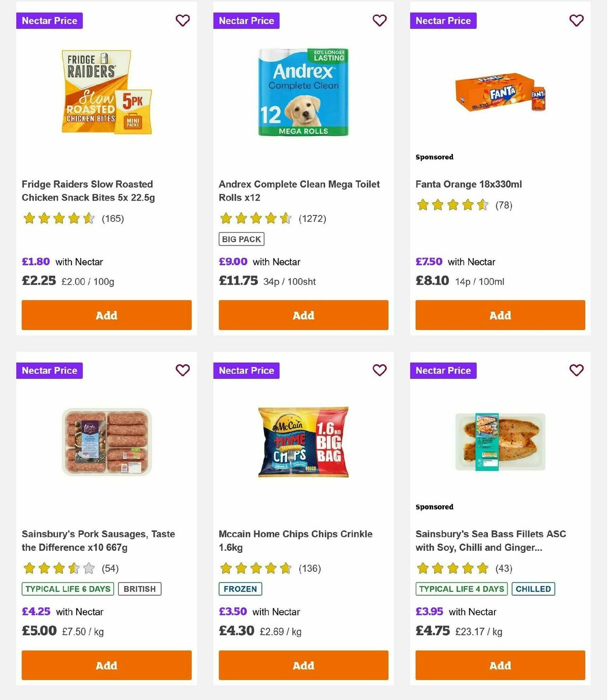Toggle the favourite heart on Pork Sausages
This screenshot has height=700, width=608.
[x=182, y=370]
